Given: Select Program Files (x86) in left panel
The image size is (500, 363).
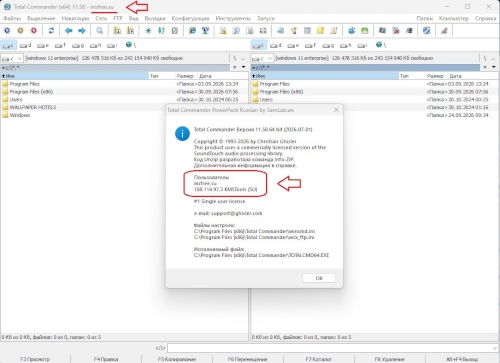Looking at the screenshot, I should (x=123, y=92).
